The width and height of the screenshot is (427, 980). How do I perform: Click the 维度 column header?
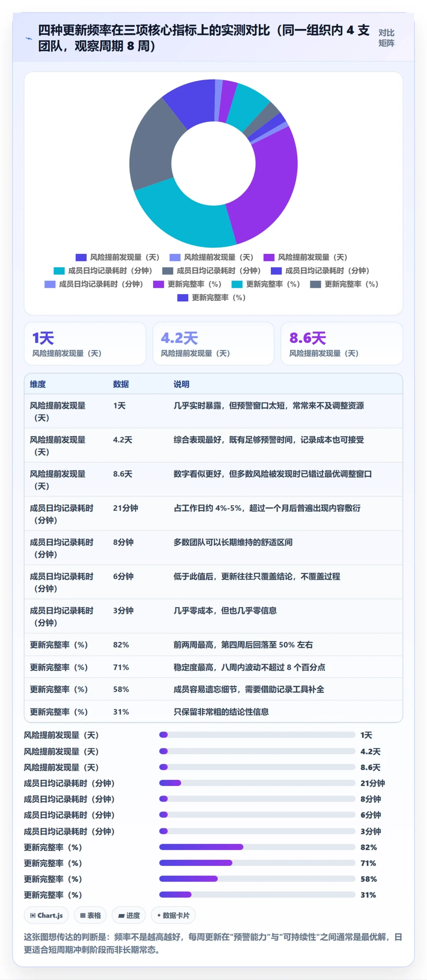38,384
